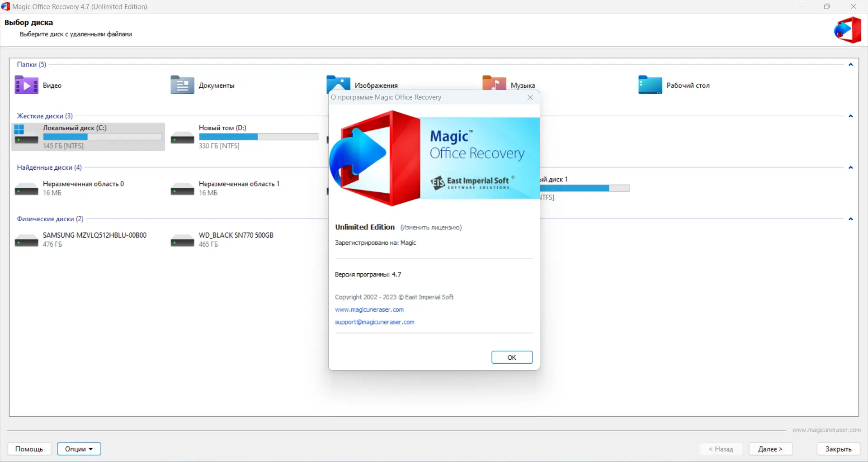Viewport: 868px width, 462px height.
Task: Open the Видео folder icon
Action: (x=26, y=85)
